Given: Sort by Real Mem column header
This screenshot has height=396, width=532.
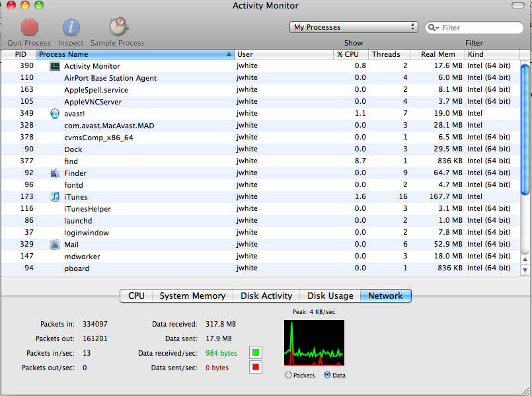Looking at the screenshot, I should 437,54.
